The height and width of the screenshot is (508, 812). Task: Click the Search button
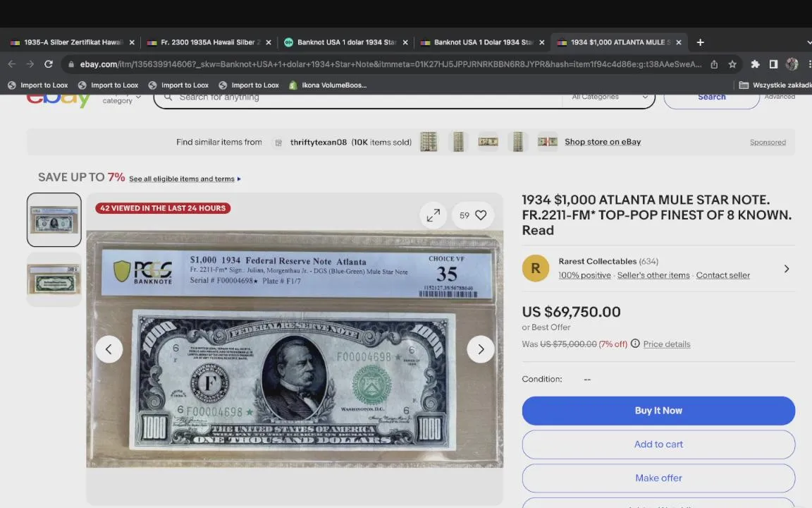tap(711, 98)
